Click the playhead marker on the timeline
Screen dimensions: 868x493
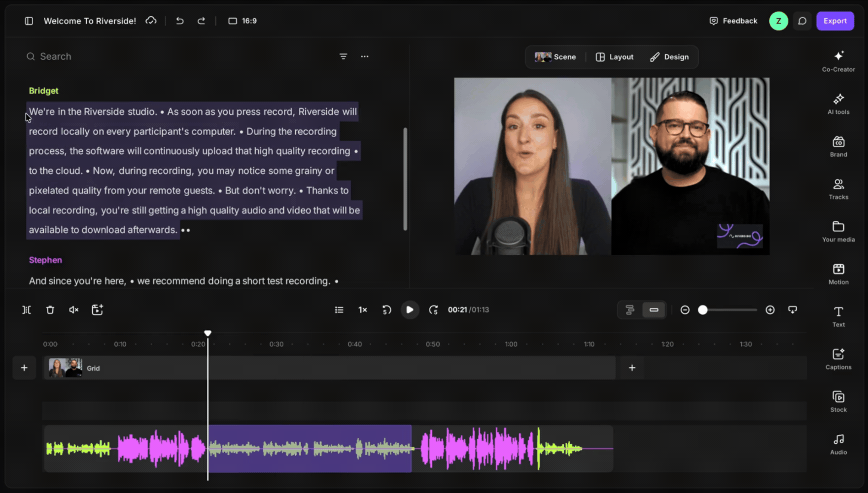coord(208,333)
